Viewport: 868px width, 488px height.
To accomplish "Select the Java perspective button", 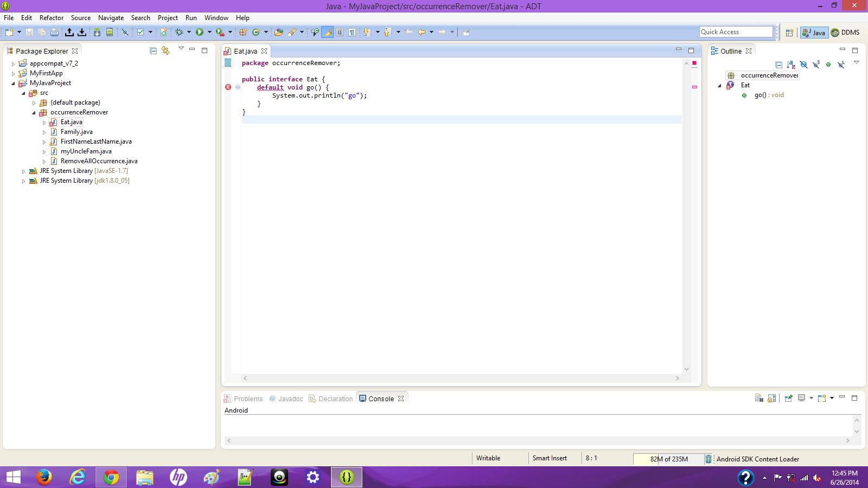I will point(814,33).
